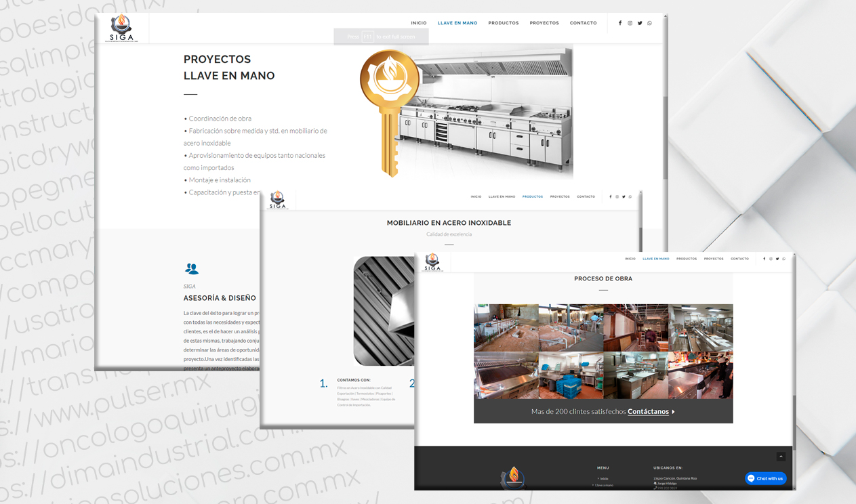
Task: Open PRODUCTOS in the topmost navigation
Action: [x=503, y=23]
